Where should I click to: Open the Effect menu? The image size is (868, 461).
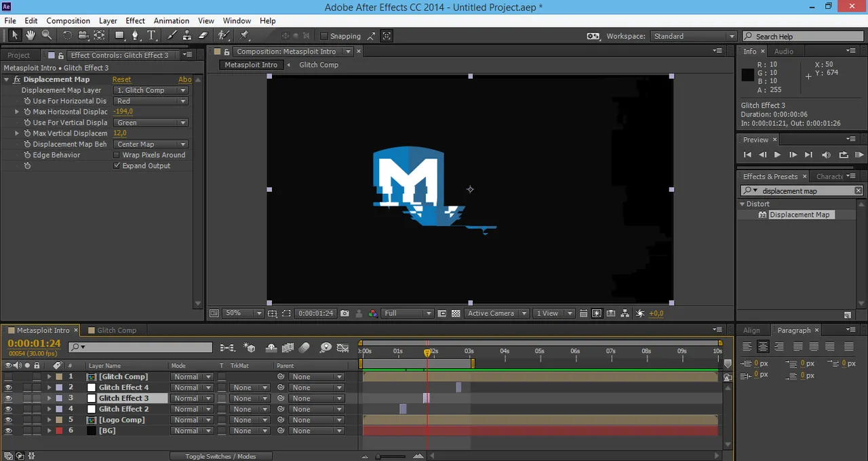(x=135, y=21)
